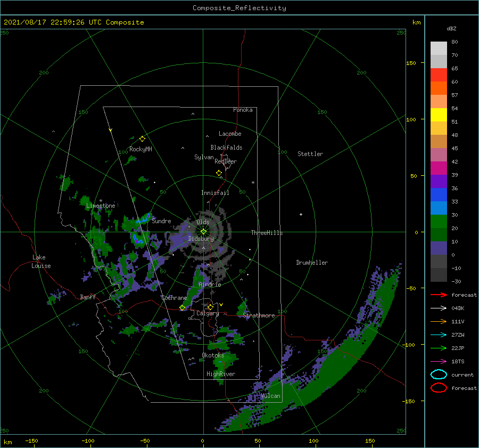Click the Okotoks town label
479x448 pixels.
pos(213,355)
